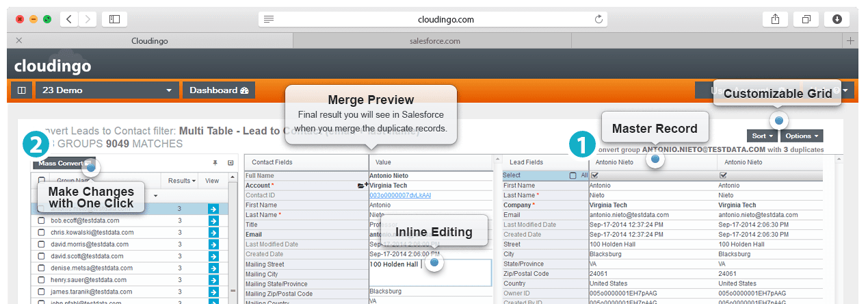Check the chris.kowalski@testdata.com checkbox
868x304 pixels.
point(41,232)
